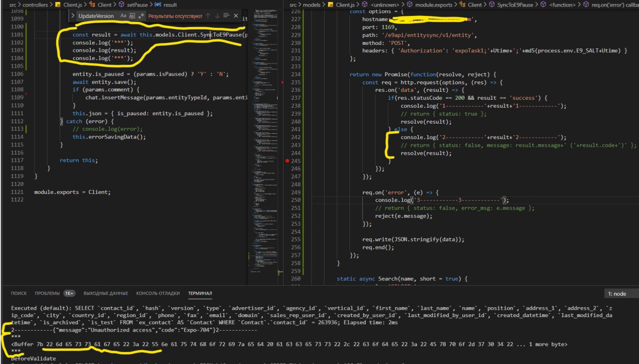Click the UpdateVersion search input field
This screenshot has width=639, height=364.
97,16
